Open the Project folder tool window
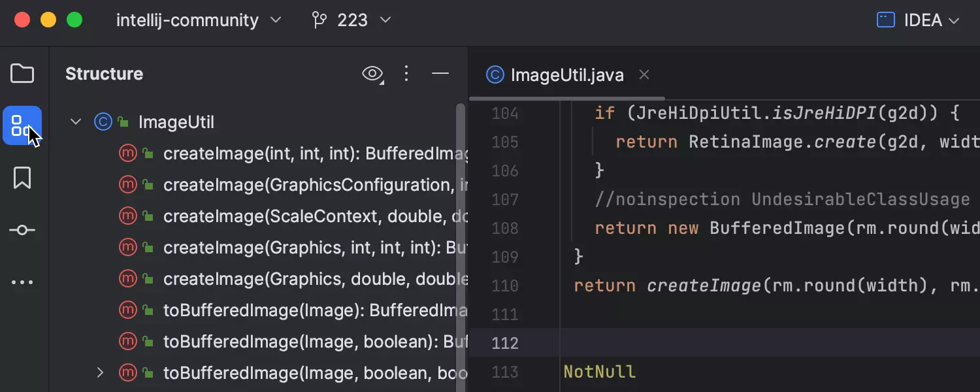Image resolution: width=980 pixels, height=392 pixels. click(x=22, y=74)
